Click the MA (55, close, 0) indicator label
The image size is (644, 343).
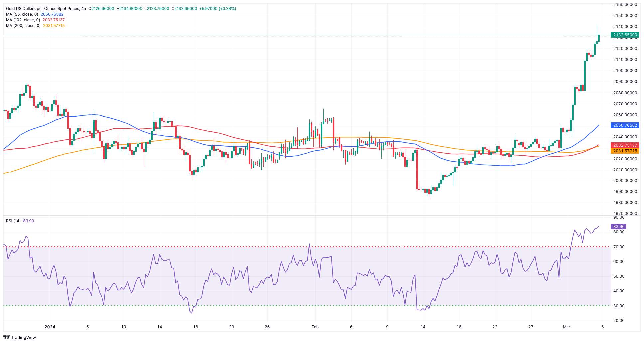22,14
